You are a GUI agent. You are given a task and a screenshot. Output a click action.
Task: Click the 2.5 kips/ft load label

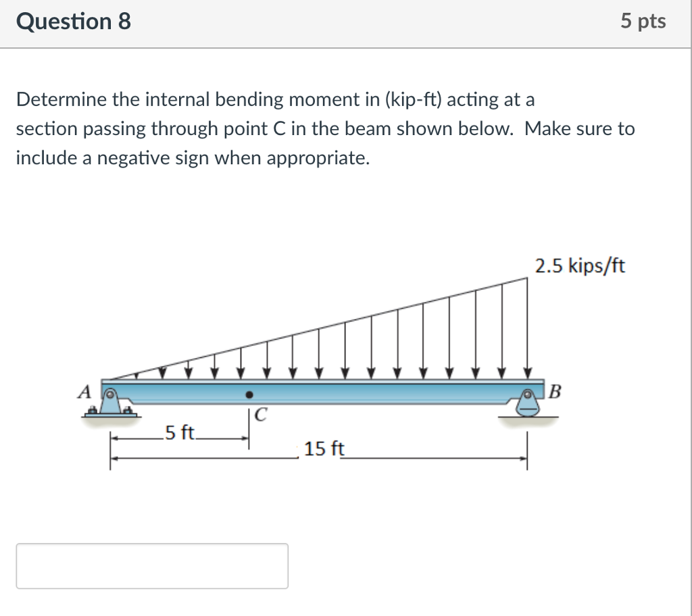pyautogui.click(x=580, y=265)
